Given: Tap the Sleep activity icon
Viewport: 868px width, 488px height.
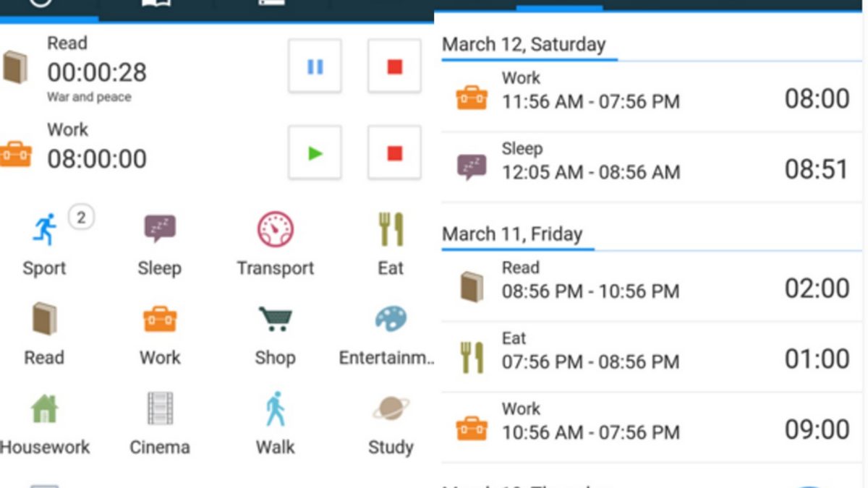Looking at the screenshot, I should click(x=159, y=230).
